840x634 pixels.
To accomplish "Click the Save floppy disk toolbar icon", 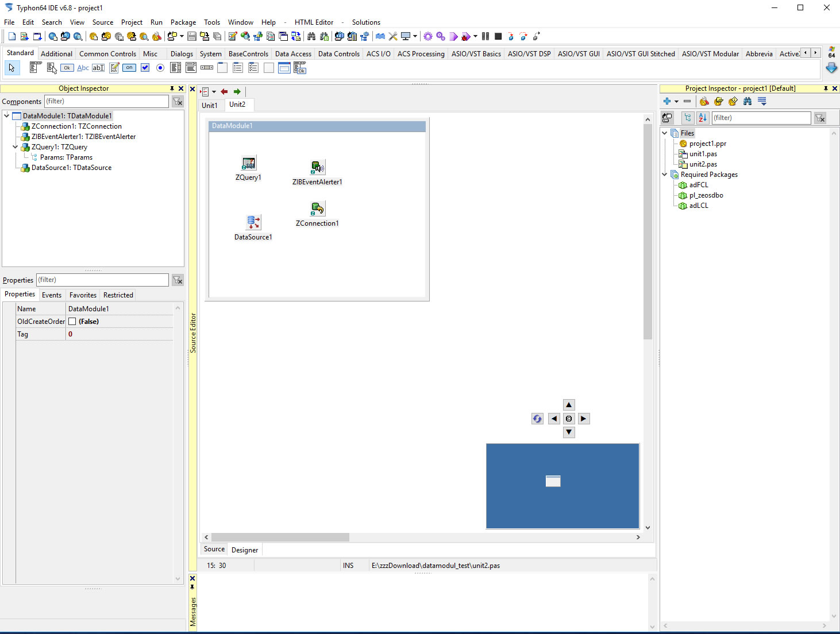I will point(192,36).
